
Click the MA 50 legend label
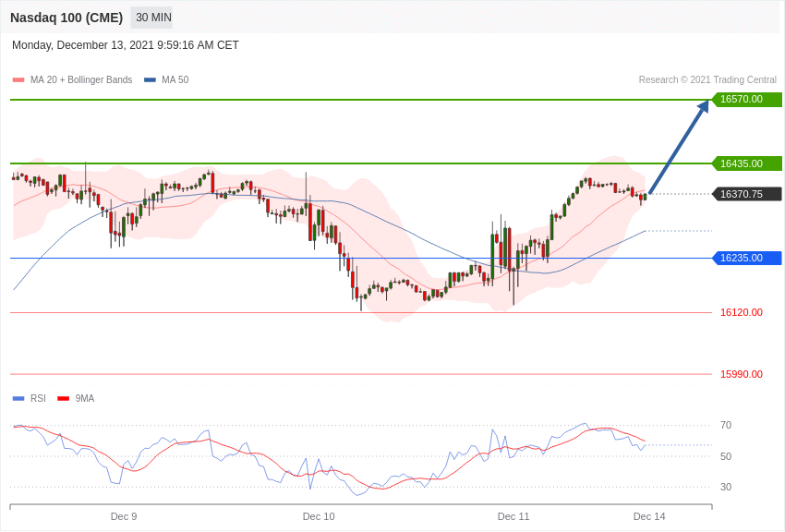tap(175, 79)
